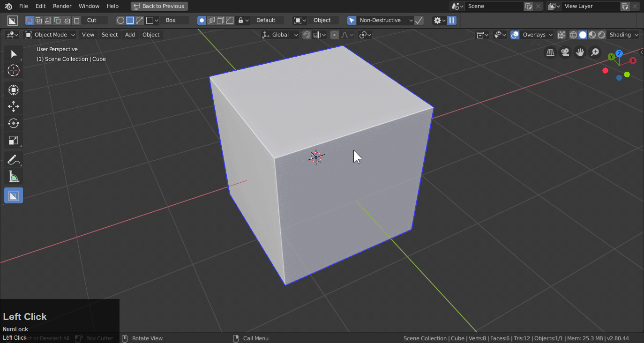Click the Zoom magnifier icon in the viewport
The image size is (644, 343).
(594, 52)
